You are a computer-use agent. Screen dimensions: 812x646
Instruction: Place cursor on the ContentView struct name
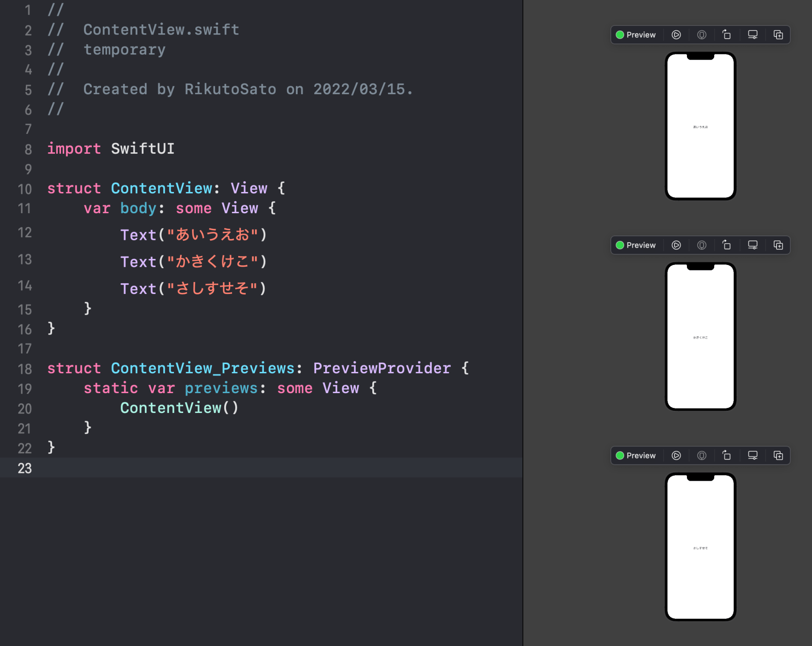(x=161, y=188)
